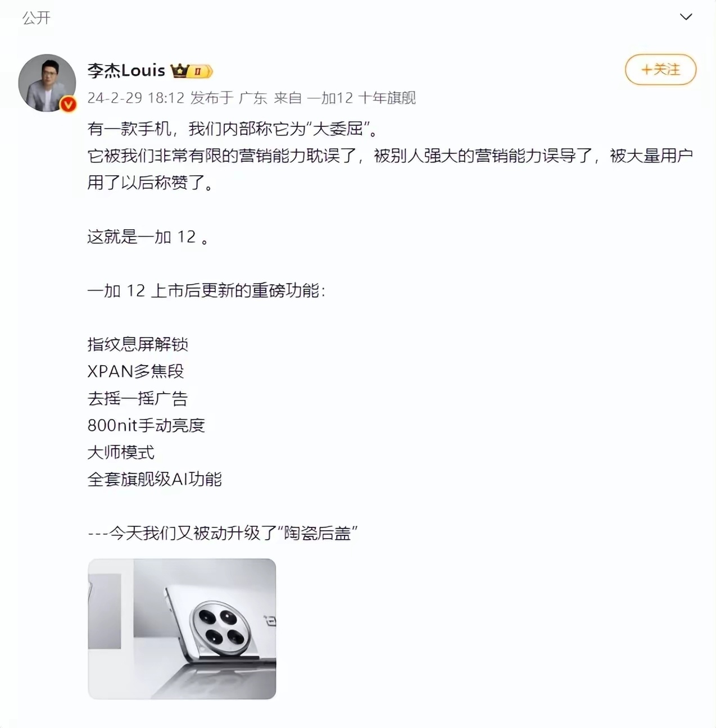Open the 李杰Louis username link
The height and width of the screenshot is (728, 716).
tap(126, 71)
